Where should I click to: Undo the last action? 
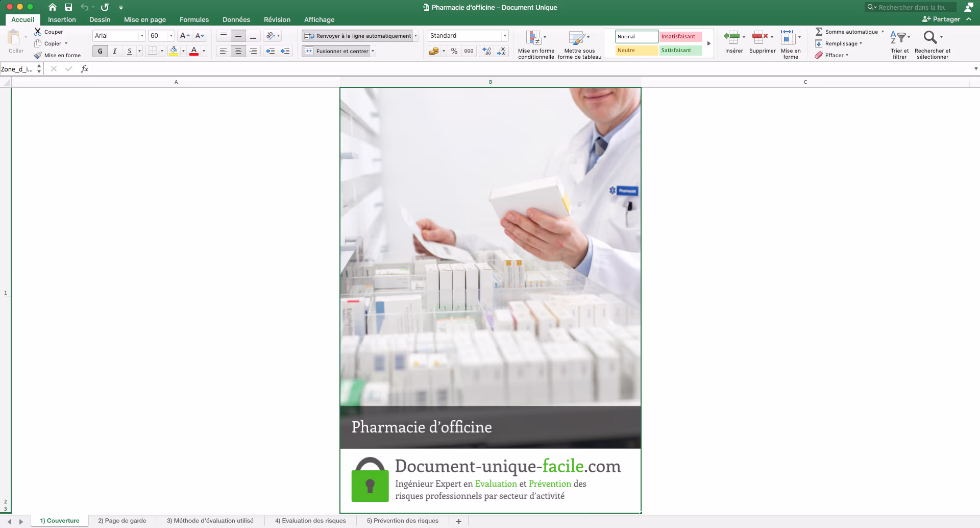click(85, 7)
